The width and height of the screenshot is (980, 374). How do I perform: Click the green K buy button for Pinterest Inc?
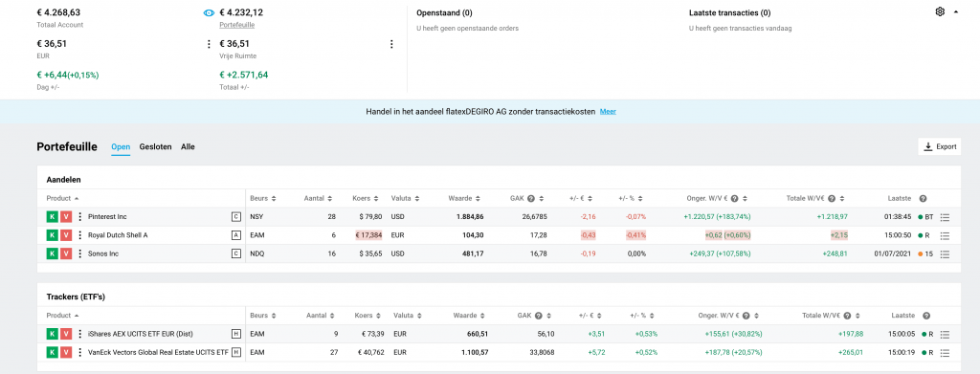point(53,217)
